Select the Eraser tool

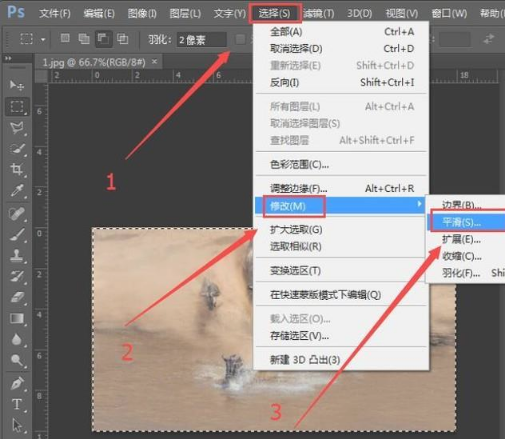(17, 297)
